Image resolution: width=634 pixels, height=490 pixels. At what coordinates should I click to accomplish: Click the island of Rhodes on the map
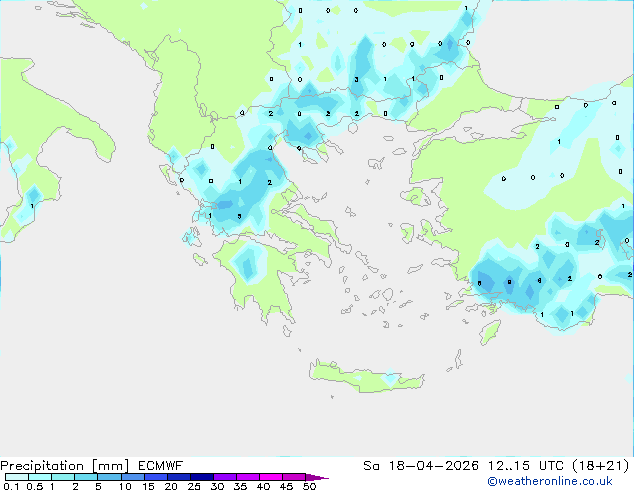coord(490,332)
